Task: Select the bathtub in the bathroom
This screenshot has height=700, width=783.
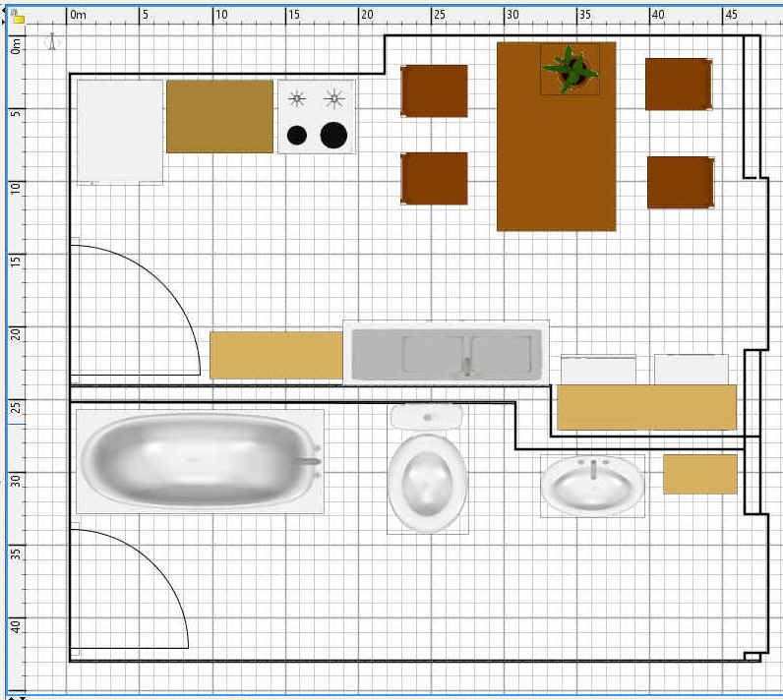Action: click(200, 461)
